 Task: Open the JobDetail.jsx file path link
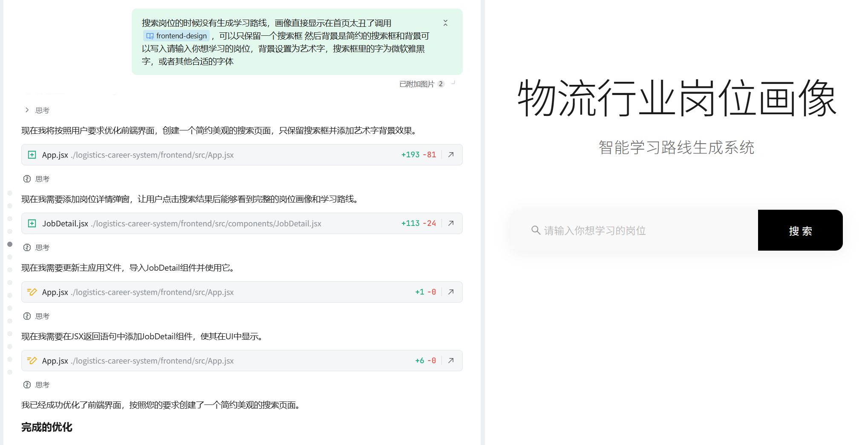[206, 224]
